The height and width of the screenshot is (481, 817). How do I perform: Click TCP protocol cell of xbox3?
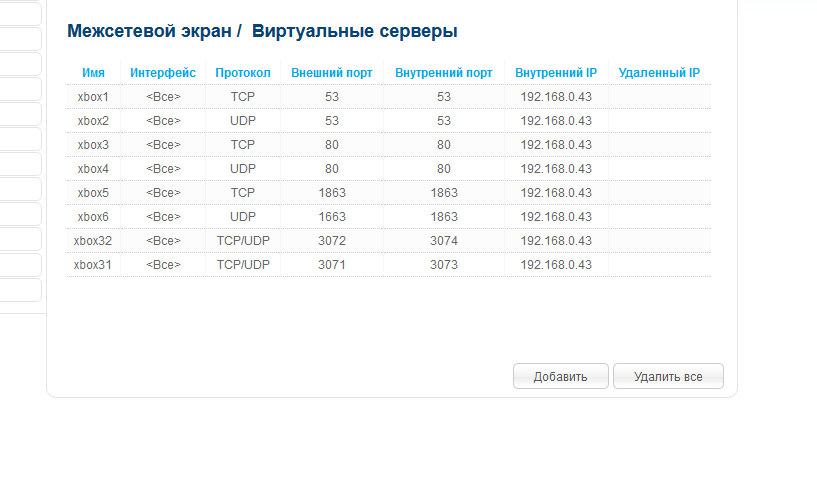243,145
